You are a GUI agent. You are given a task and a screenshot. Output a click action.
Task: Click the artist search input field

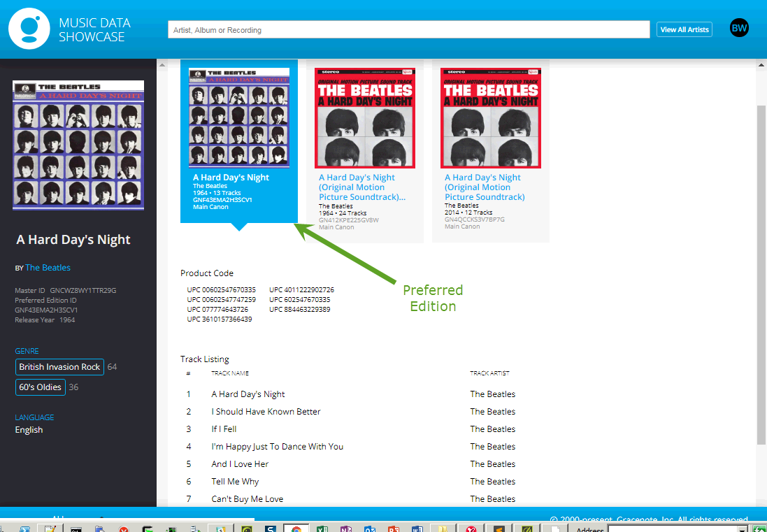[408, 30]
